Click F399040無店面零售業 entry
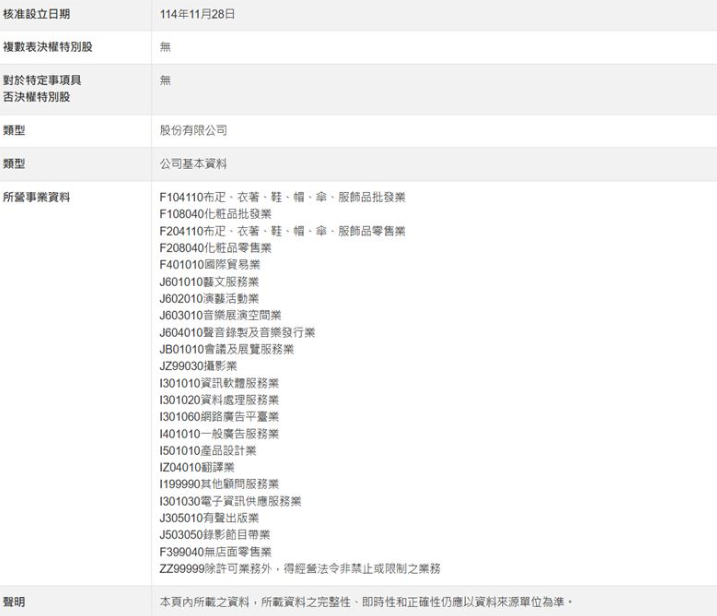This screenshot has width=717, height=616. (x=215, y=552)
